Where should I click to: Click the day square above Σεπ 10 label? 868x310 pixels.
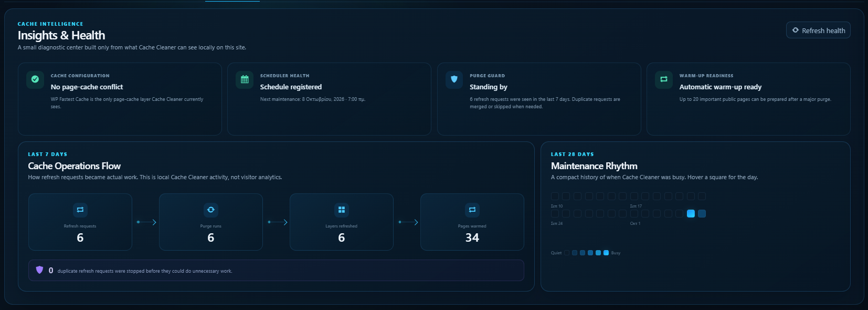tap(555, 196)
